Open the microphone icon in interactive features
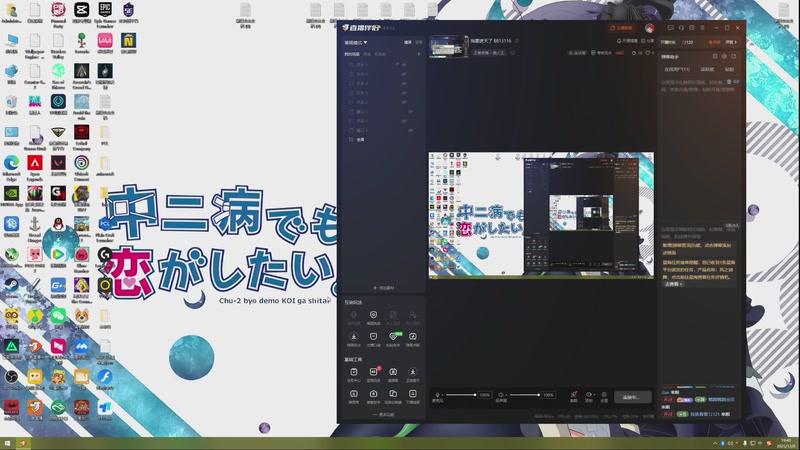 354,315
